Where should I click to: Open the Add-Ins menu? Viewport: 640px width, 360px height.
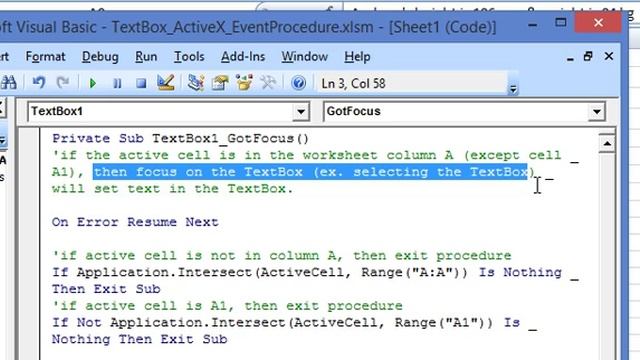point(243,57)
